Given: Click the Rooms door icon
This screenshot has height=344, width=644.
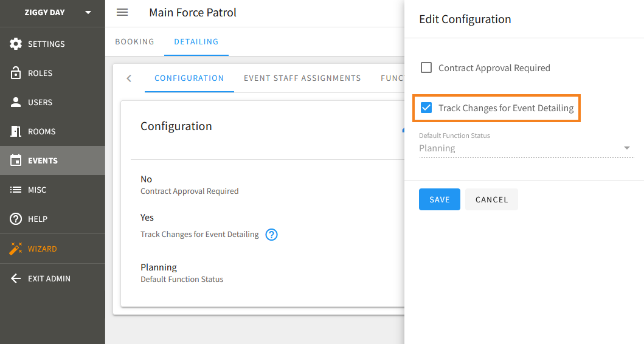Looking at the screenshot, I should pyautogui.click(x=16, y=131).
